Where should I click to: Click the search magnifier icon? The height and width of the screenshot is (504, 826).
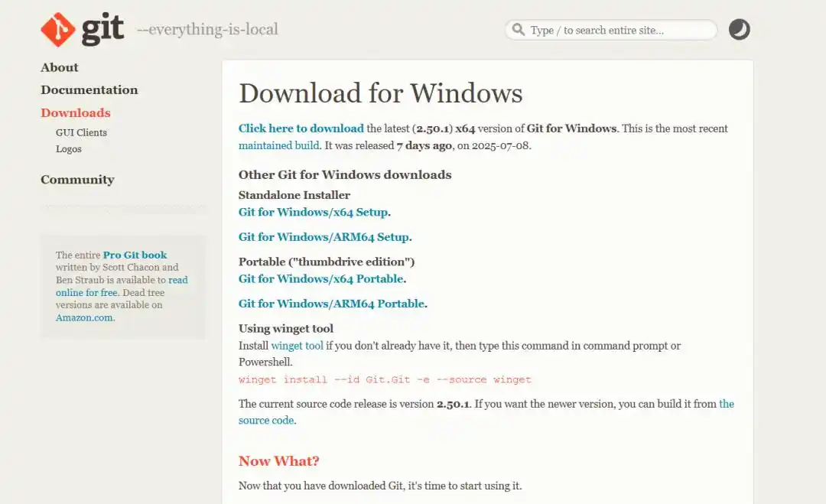[519, 30]
